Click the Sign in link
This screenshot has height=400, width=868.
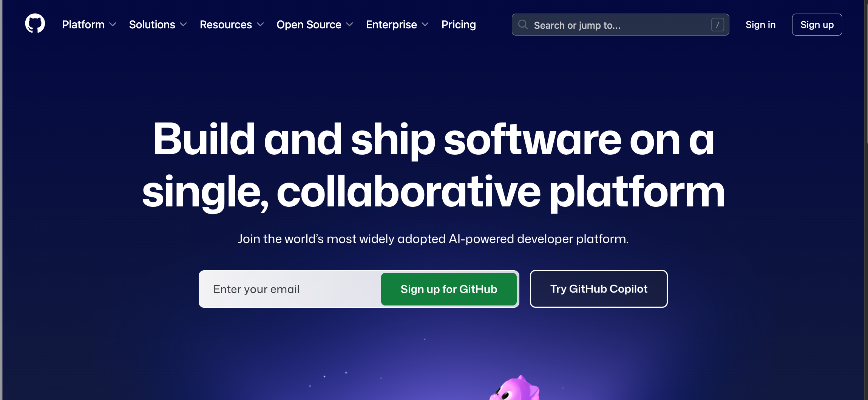[x=760, y=25]
